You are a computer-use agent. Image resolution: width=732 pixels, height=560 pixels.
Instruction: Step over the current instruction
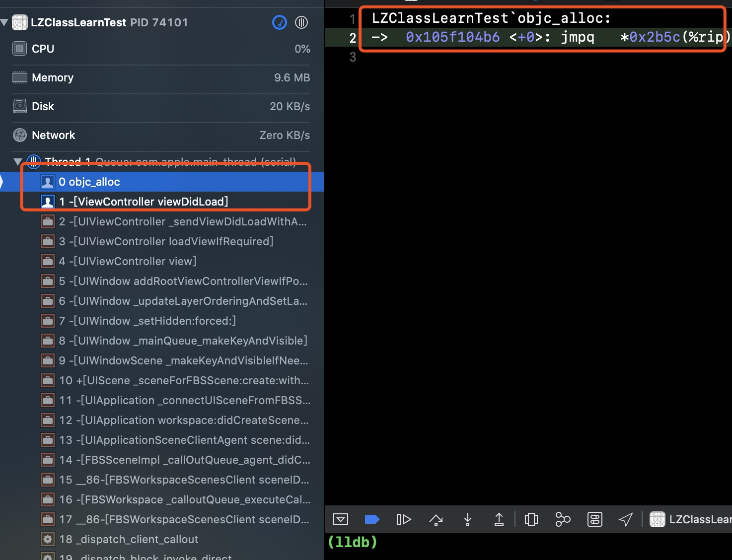point(436,519)
